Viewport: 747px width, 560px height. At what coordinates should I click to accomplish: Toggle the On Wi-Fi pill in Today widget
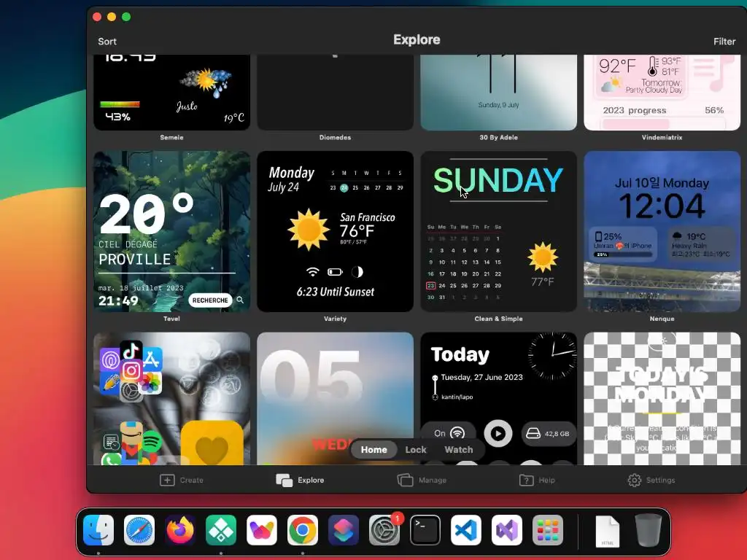pyautogui.click(x=449, y=433)
